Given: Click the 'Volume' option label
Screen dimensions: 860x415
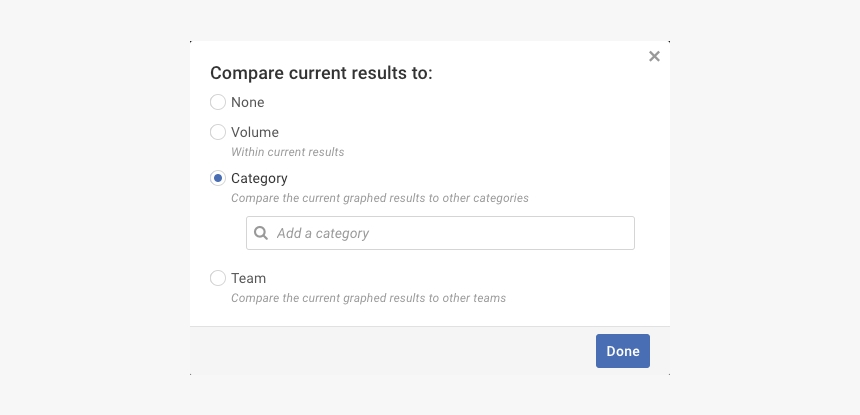Looking at the screenshot, I should point(255,132).
